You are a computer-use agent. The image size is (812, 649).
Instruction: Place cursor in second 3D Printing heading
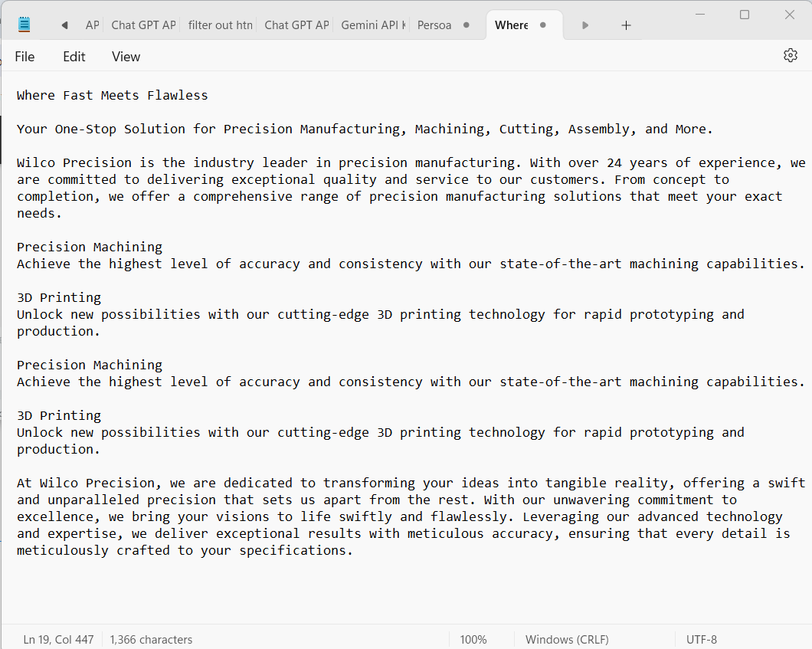pyautogui.click(x=59, y=416)
